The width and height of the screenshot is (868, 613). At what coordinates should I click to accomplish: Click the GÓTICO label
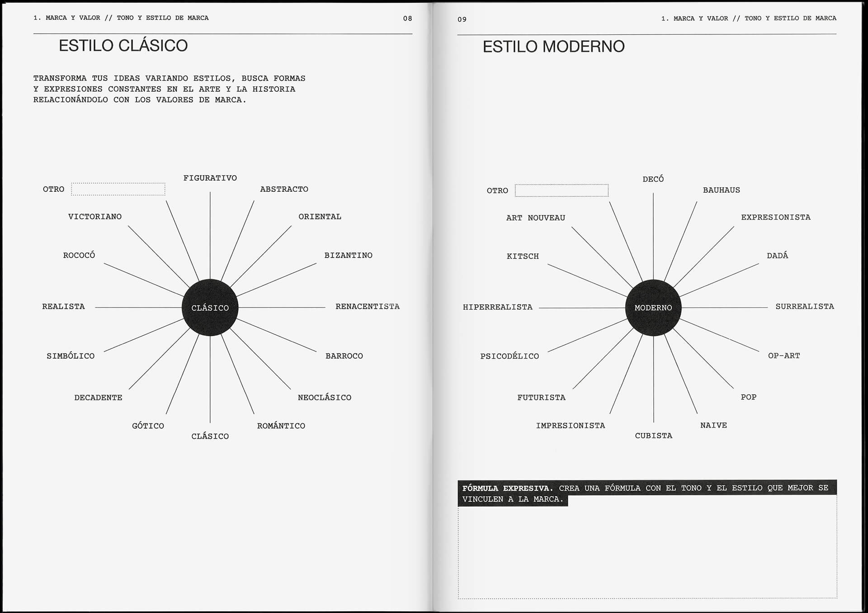click(x=148, y=426)
